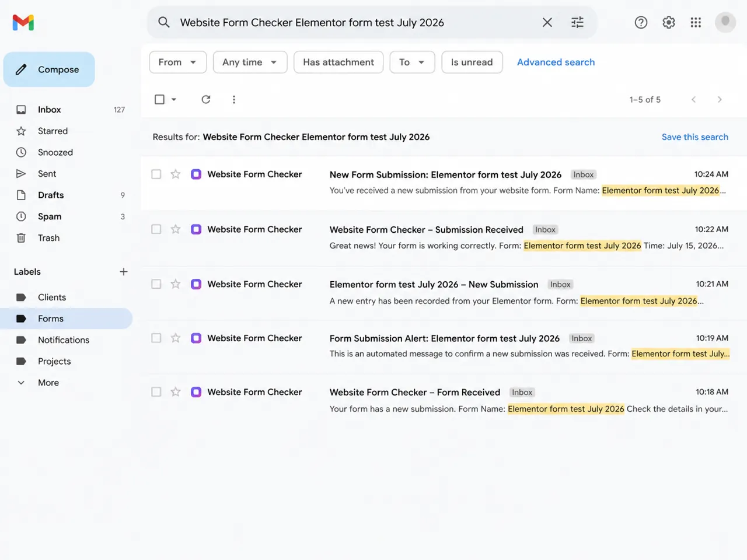
Task: Open 'New Form Submission: Elementor form test' email
Action: point(444,183)
